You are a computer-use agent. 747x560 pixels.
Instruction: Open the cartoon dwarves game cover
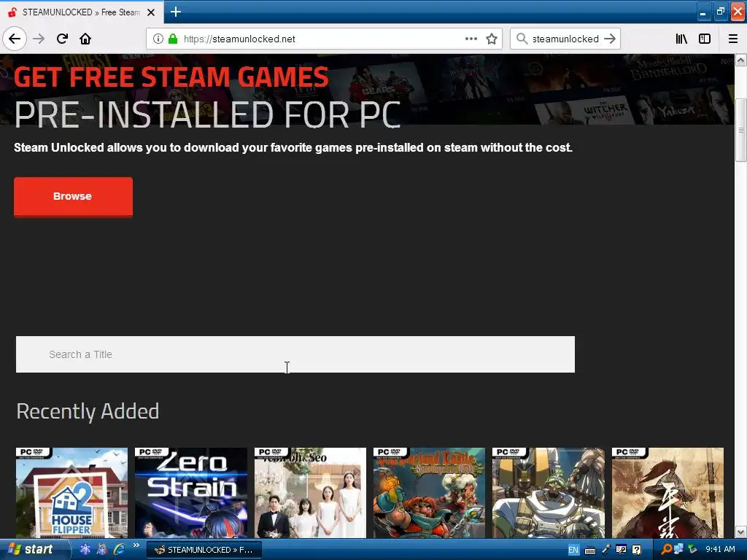(429, 492)
